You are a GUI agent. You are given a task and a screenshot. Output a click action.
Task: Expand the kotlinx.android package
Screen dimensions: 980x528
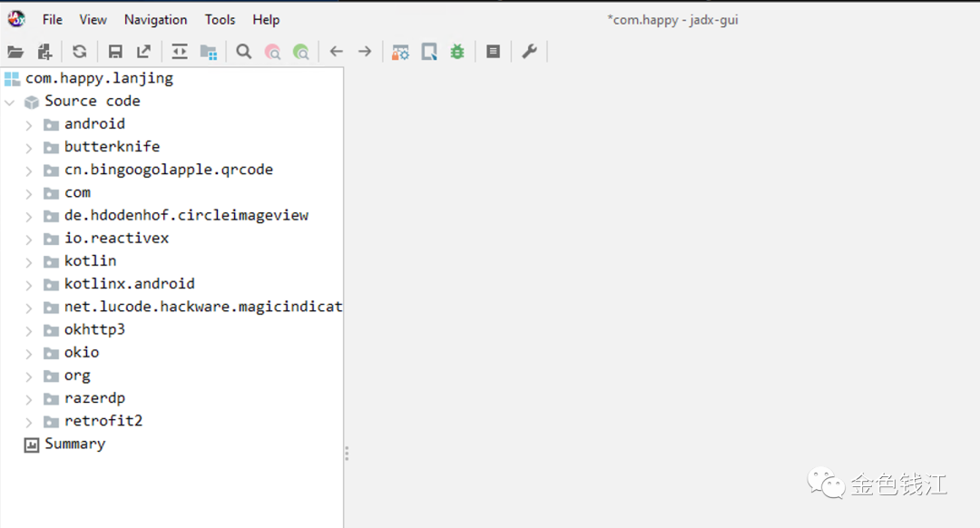point(29,285)
